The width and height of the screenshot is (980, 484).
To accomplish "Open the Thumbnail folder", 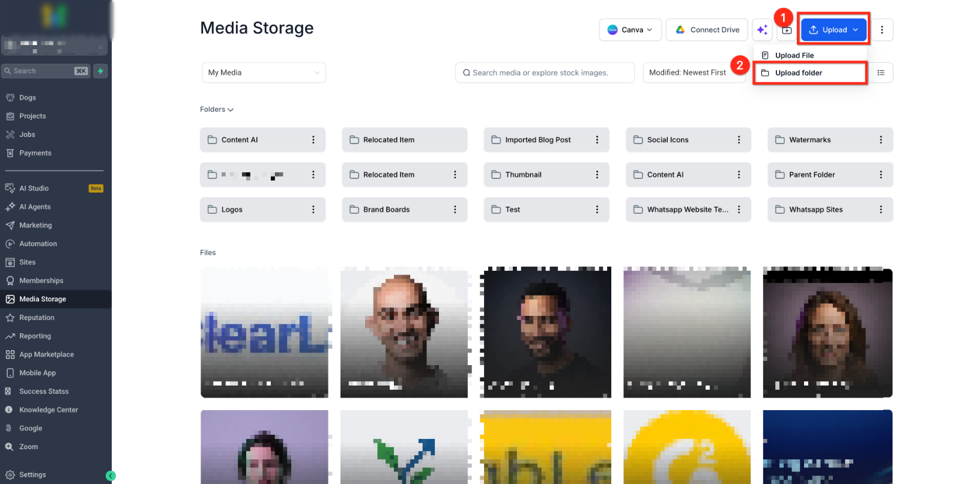I will coord(546,175).
